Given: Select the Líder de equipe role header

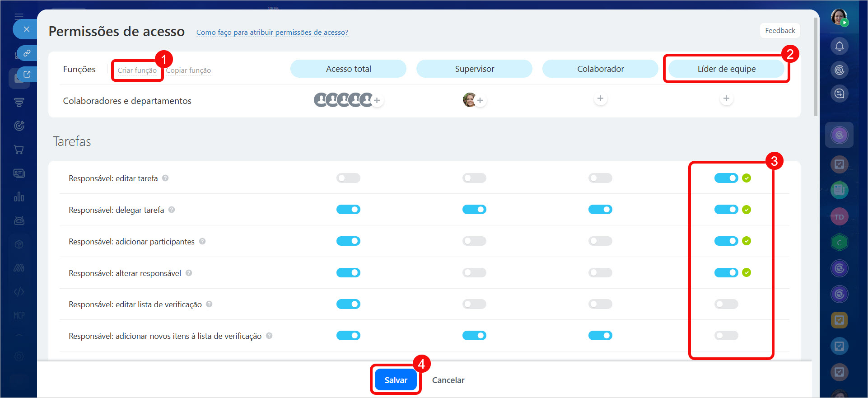Looking at the screenshot, I should [726, 69].
